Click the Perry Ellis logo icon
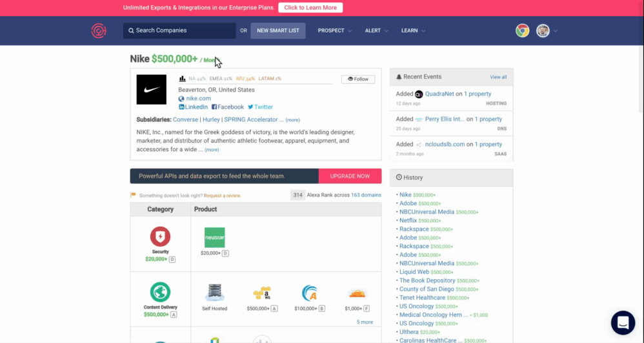This screenshot has width=644, height=343. click(419, 120)
